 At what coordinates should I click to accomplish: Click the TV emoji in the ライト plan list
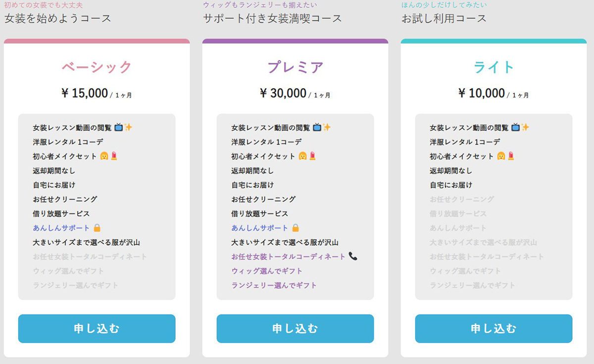click(515, 128)
